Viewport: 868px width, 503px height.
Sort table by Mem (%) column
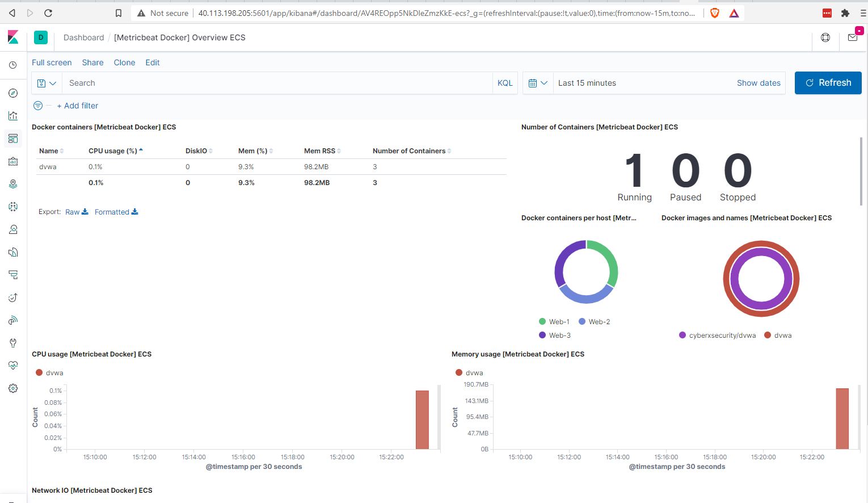[x=256, y=151]
